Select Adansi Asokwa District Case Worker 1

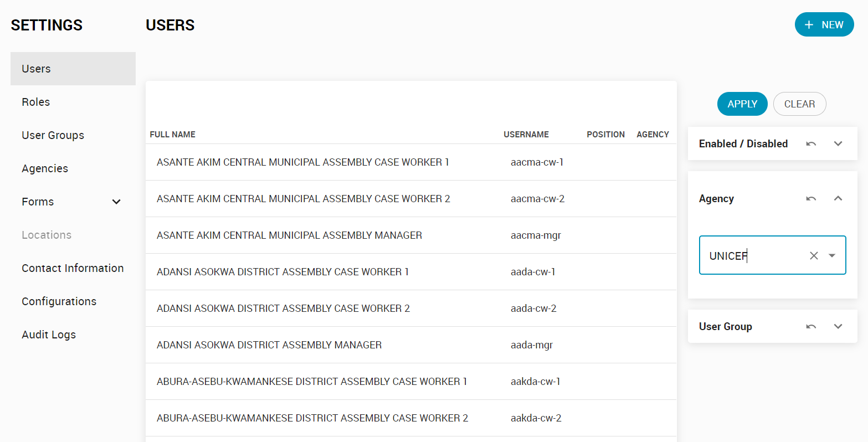(x=411, y=272)
